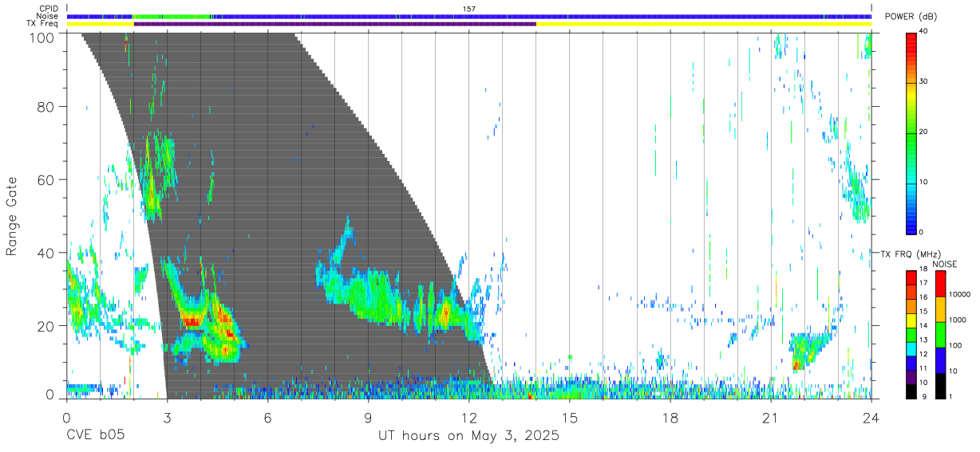Image resolution: width=980 pixels, height=452 pixels.
Task: Click the "21" tick on the UT hours axis
Action: coord(771,417)
